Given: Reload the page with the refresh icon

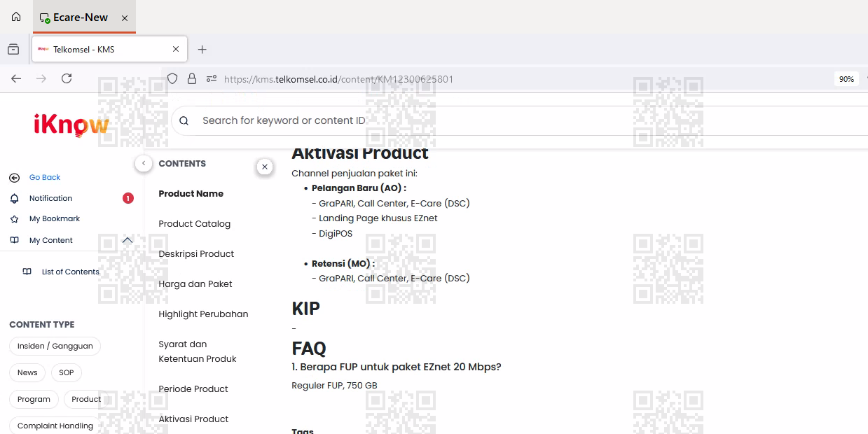Looking at the screenshot, I should pyautogui.click(x=67, y=78).
